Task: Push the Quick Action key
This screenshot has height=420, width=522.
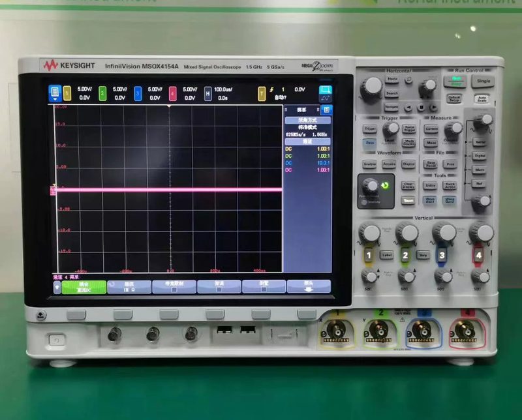Action: (450, 185)
